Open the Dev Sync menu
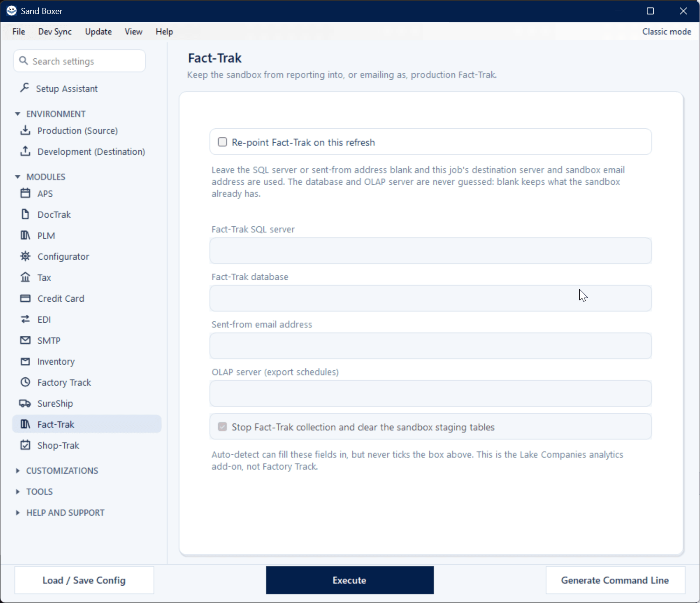The width and height of the screenshot is (700, 603). coord(55,31)
